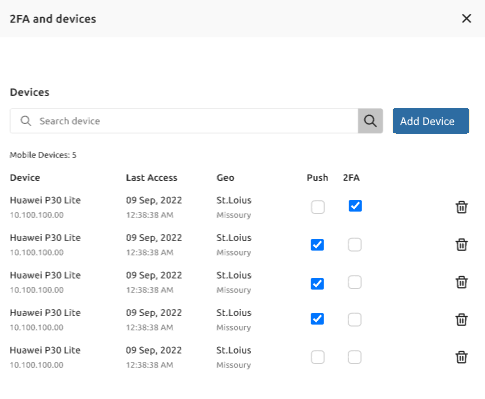The image size is (485, 399).
Task: Close the 2FA and devices dialog
Action: (466, 18)
